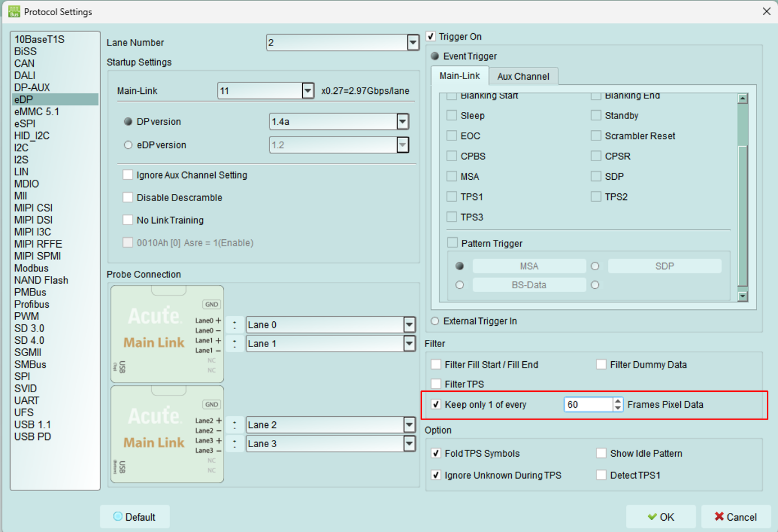Screen dimensions: 778x532
Task: Click event list scrollbar up arrow
Action: 743,99
